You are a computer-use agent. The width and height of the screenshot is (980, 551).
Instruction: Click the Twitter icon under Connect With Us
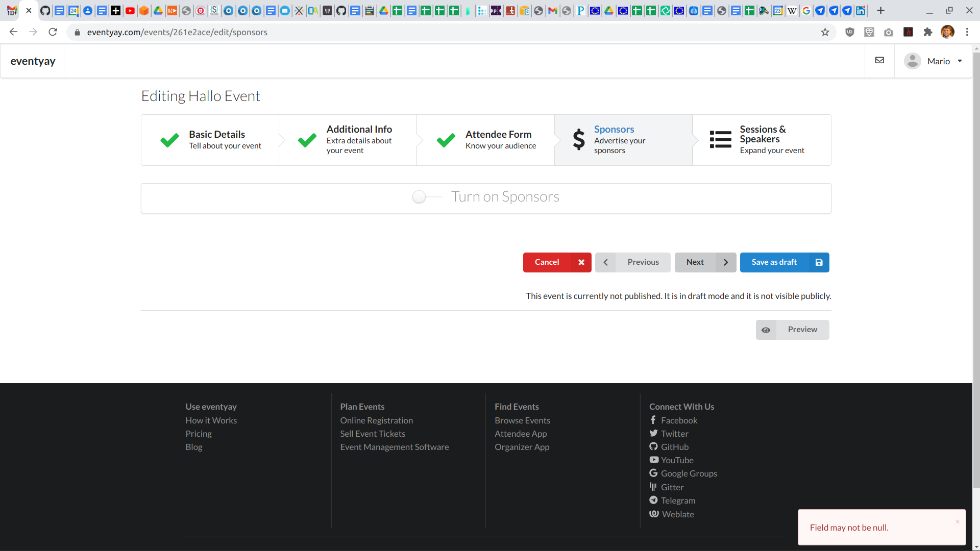654,433
